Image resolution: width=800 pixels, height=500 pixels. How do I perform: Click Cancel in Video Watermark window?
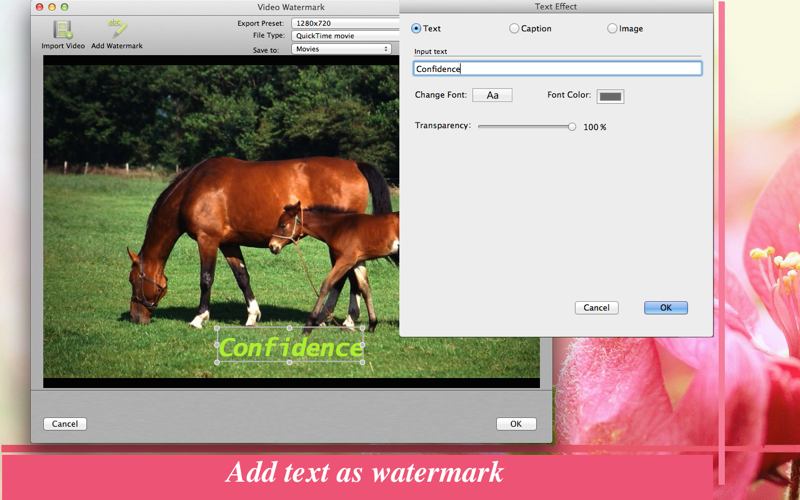(x=65, y=424)
